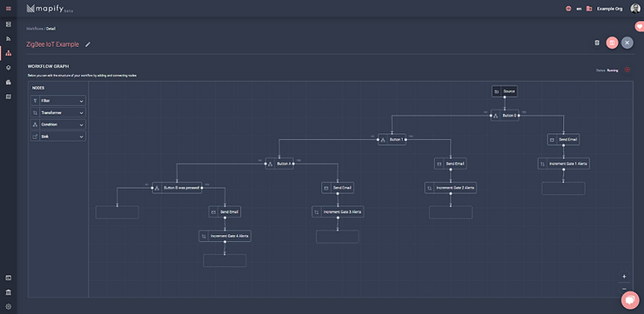
Task: Select the Increment Gate 4 Alerts node
Action: [x=225, y=236]
